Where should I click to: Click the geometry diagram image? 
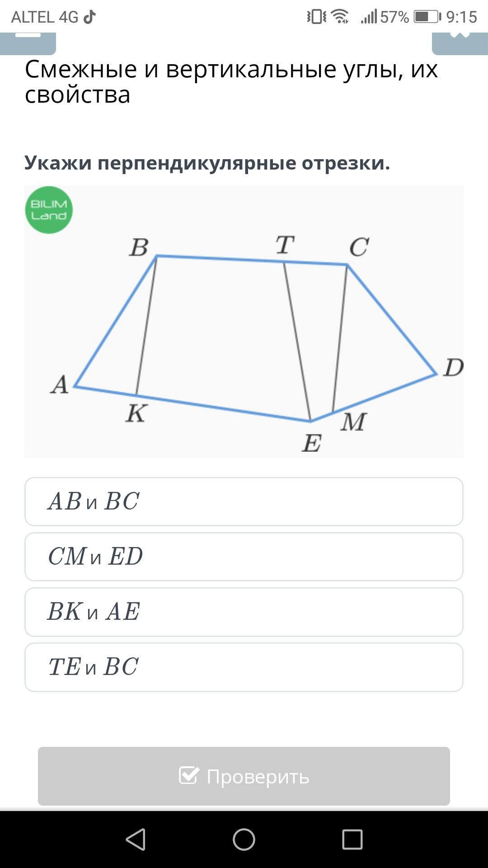tap(244, 321)
